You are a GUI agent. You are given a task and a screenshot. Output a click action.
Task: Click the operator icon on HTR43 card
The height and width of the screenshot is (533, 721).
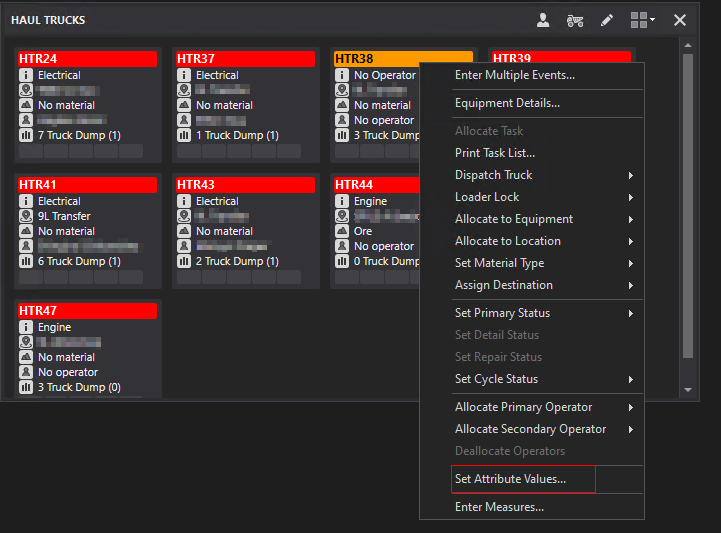[184, 246]
